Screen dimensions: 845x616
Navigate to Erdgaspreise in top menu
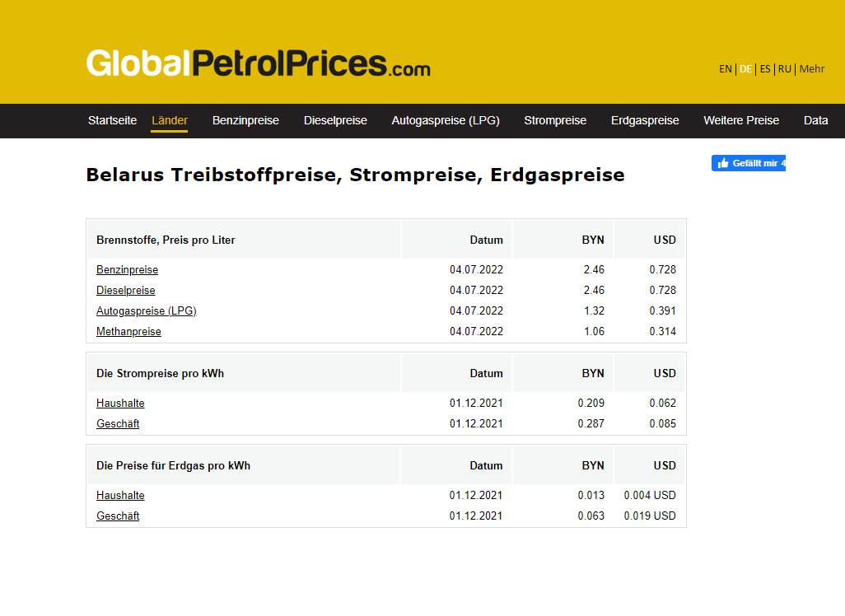tap(645, 120)
